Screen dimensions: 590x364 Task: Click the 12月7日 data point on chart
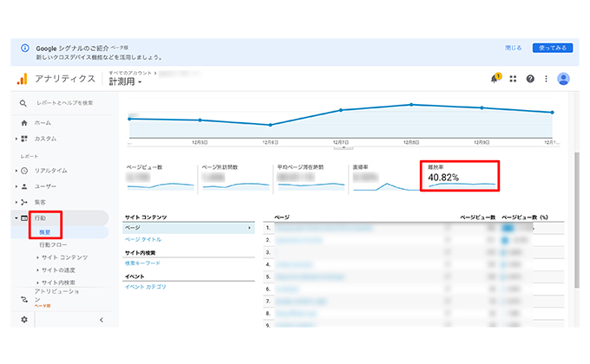tap(341, 110)
